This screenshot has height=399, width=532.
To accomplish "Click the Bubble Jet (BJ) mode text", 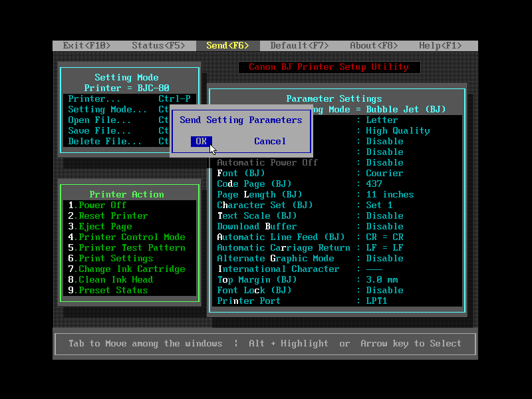I will 406,109.
